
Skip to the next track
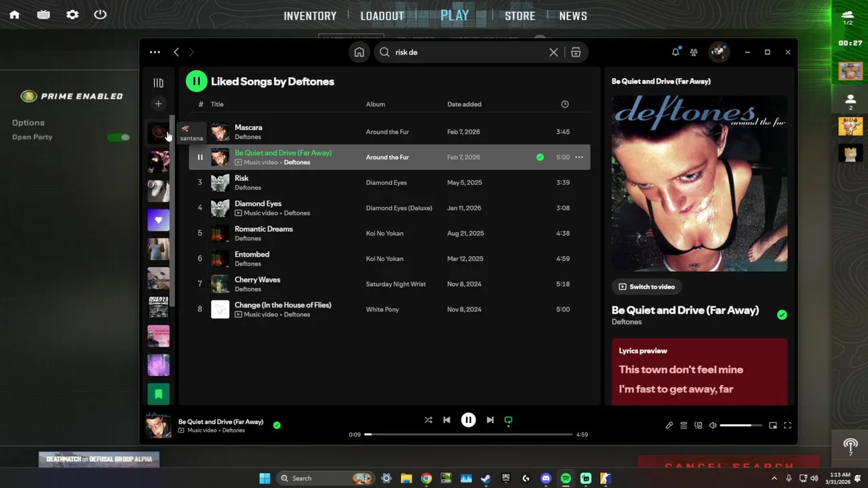coord(490,420)
